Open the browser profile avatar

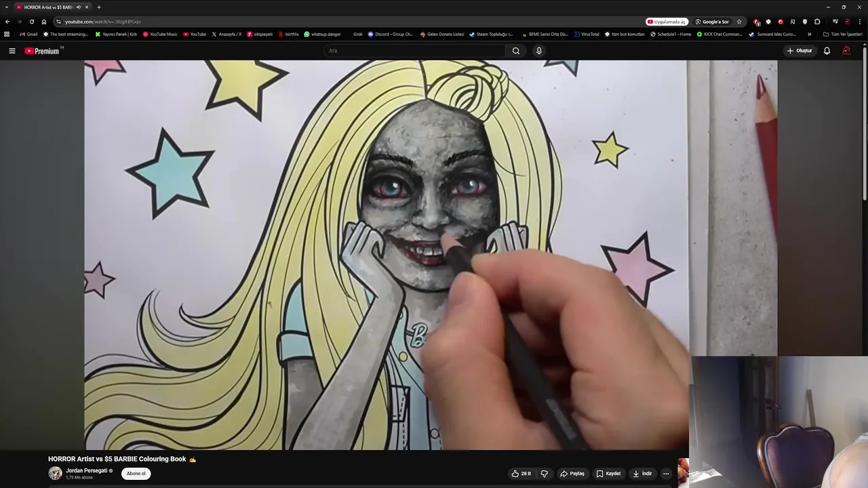848,22
